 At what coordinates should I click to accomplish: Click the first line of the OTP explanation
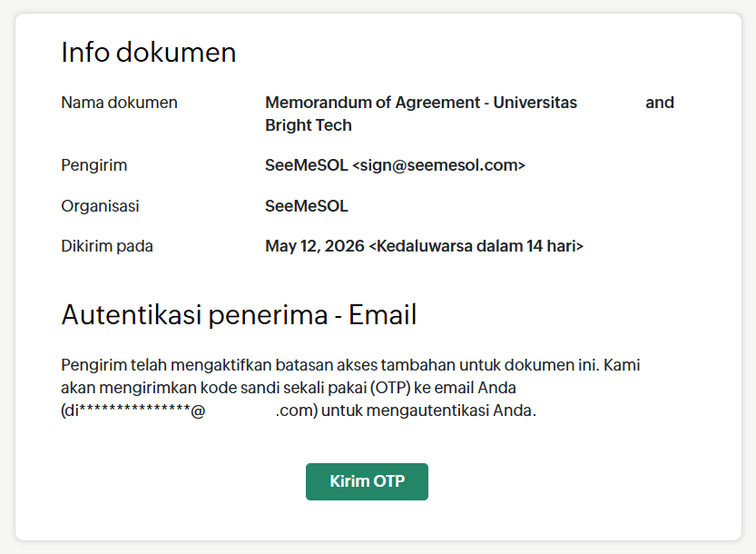point(350,365)
